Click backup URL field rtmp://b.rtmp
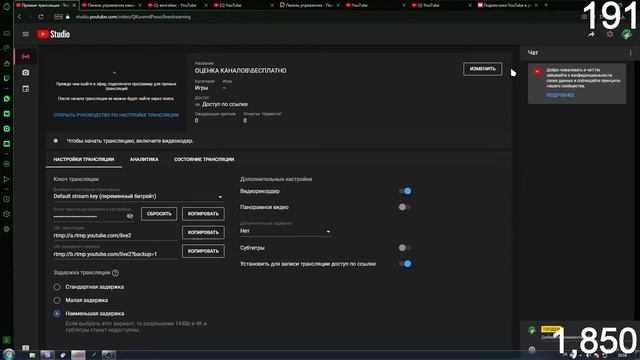This screenshot has width=640, height=360. [116, 254]
